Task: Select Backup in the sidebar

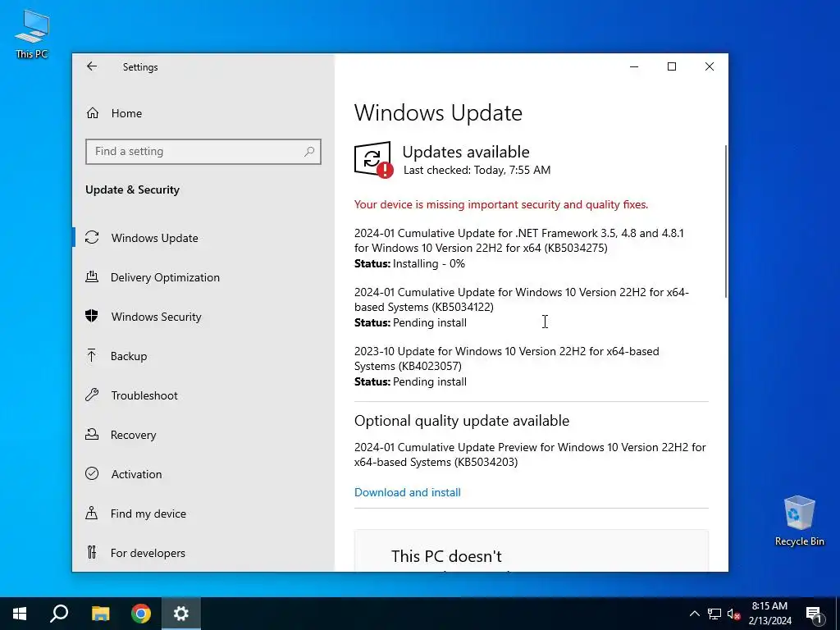Action: click(x=129, y=356)
